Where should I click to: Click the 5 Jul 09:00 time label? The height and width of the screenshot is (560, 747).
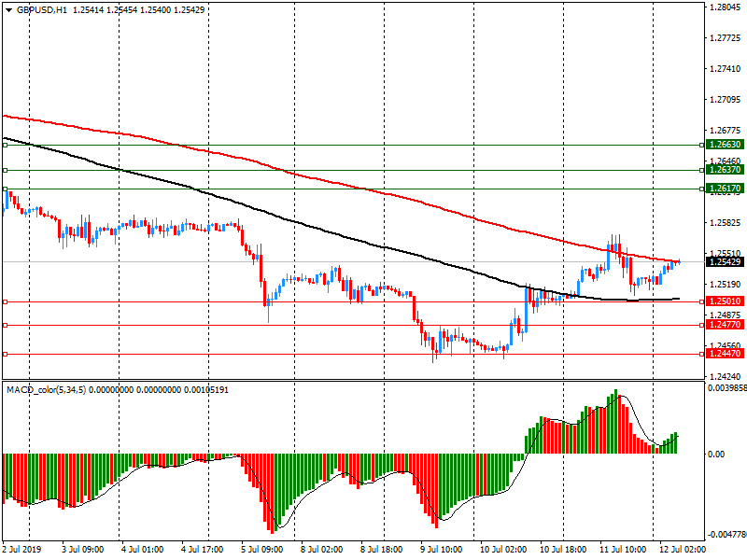tap(262, 550)
